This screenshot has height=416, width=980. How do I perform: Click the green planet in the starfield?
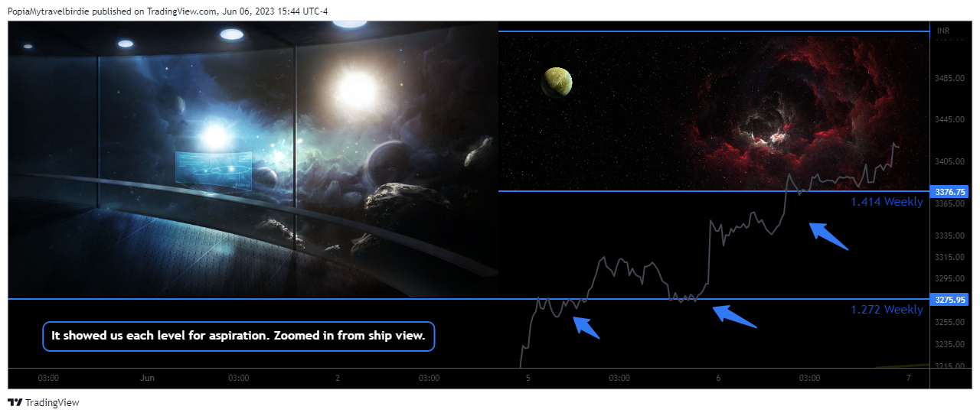[x=557, y=82]
